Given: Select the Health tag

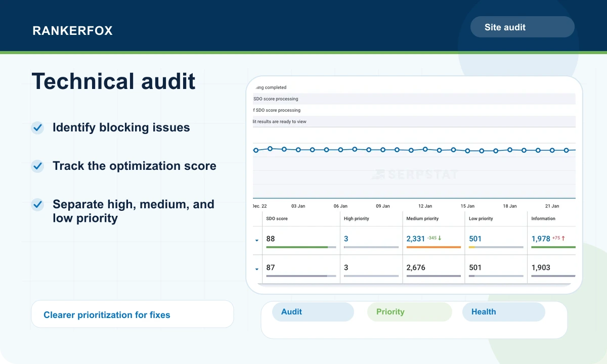Looking at the screenshot, I should tap(504, 312).
